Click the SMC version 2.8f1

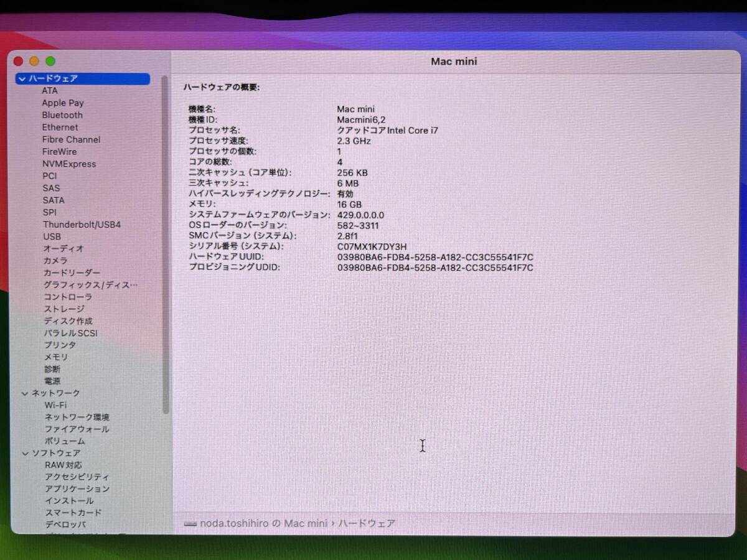click(347, 236)
